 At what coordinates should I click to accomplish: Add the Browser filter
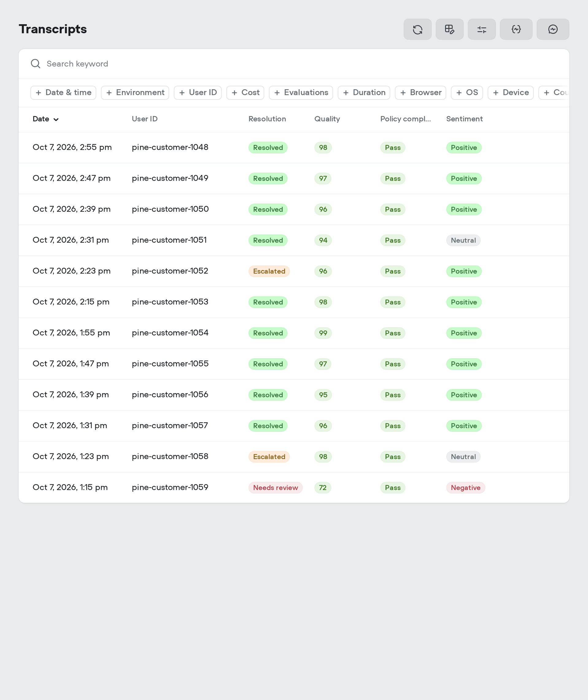coord(421,93)
